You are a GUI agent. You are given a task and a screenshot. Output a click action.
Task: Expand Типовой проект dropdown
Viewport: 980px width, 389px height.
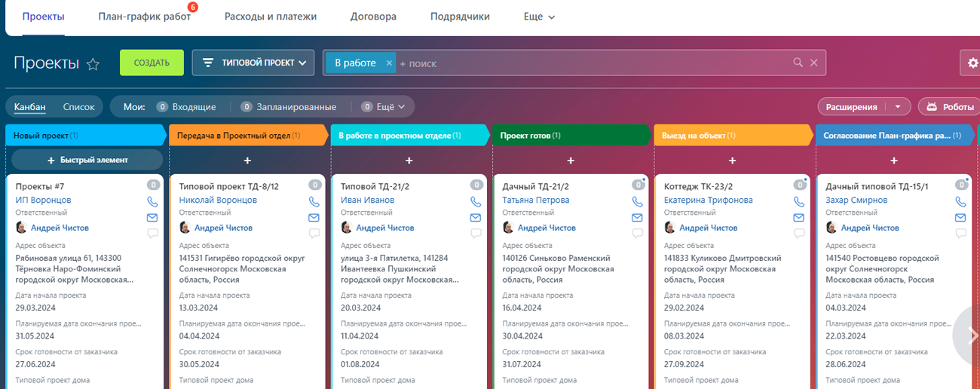coord(253,63)
